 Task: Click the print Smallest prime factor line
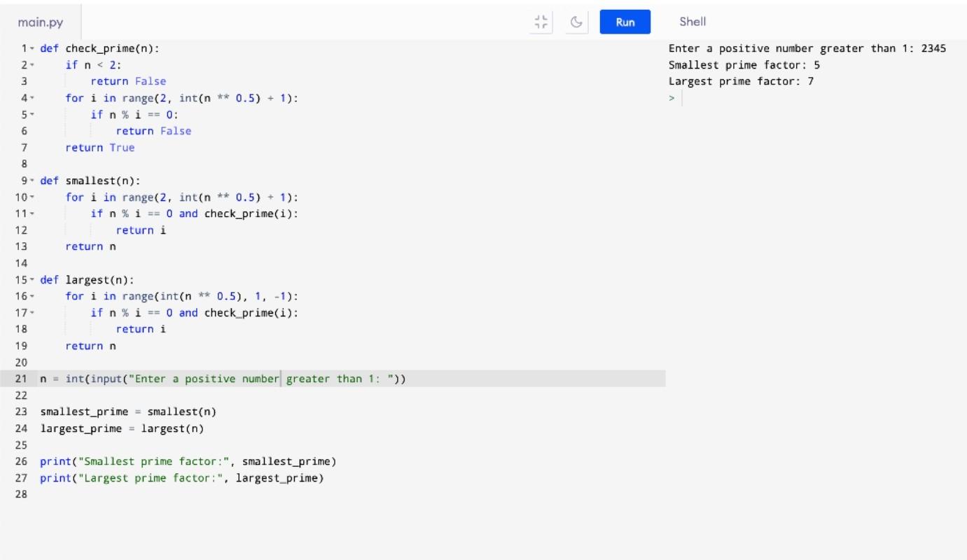[188, 461]
